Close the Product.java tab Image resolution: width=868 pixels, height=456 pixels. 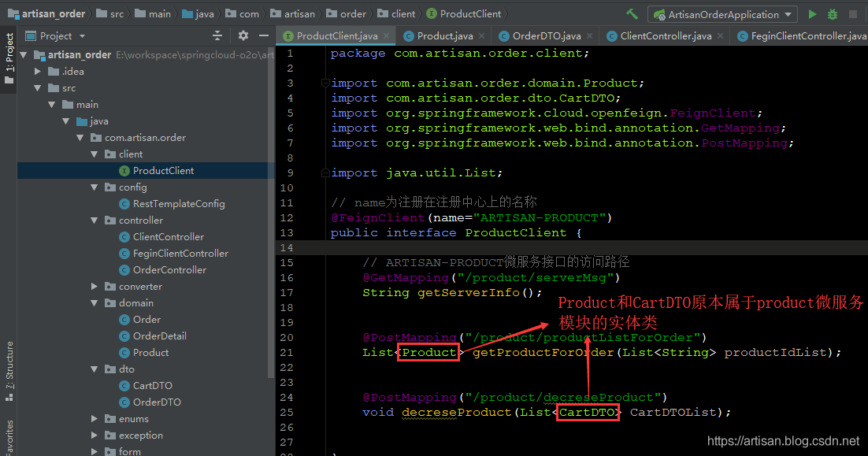(482, 36)
